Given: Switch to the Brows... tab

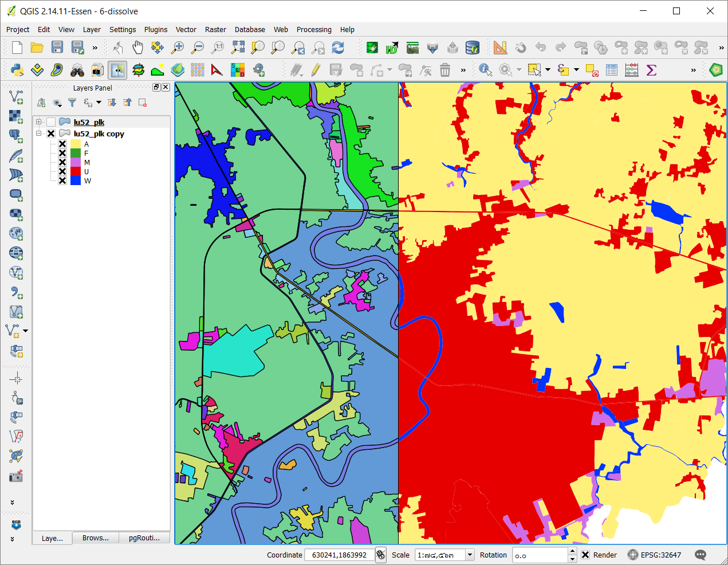Looking at the screenshot, I should [x=95, y=537].
